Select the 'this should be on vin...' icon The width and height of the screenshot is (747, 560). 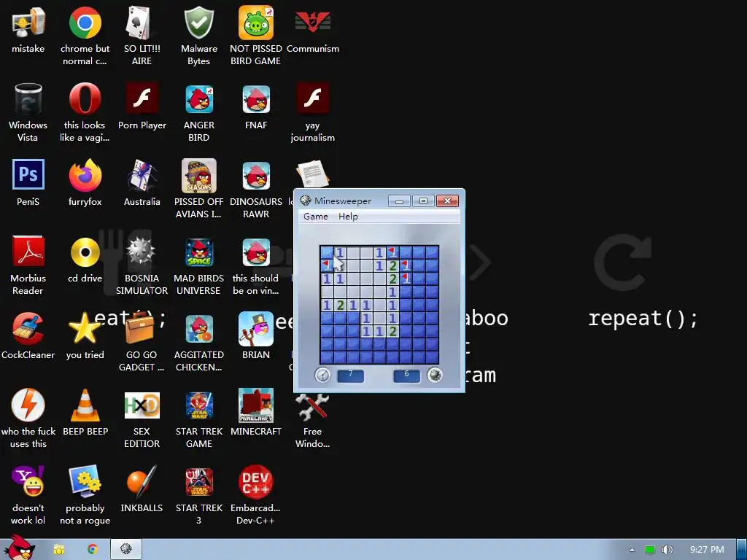[256, 252]
